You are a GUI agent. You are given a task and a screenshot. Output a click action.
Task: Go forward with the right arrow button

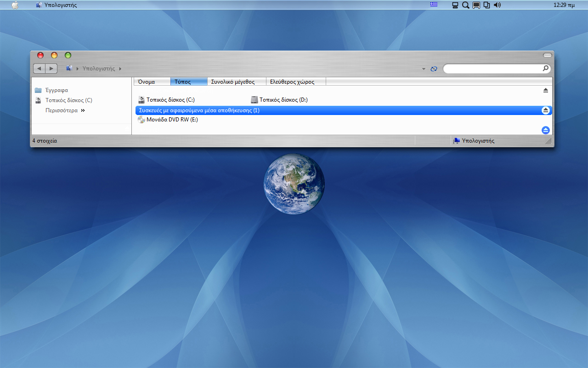click(51, 69)
